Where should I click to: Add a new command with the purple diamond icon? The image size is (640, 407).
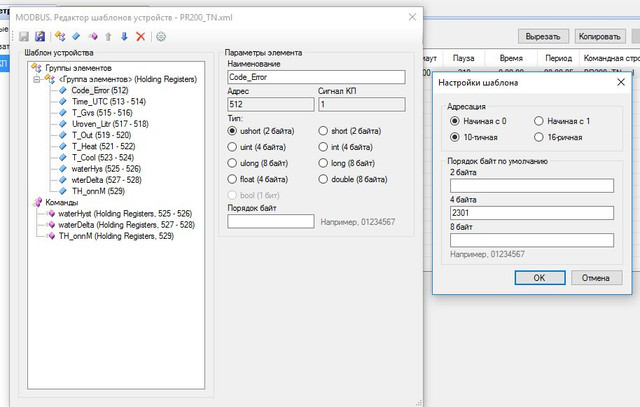pyautogui.click(x=93, y=37)
